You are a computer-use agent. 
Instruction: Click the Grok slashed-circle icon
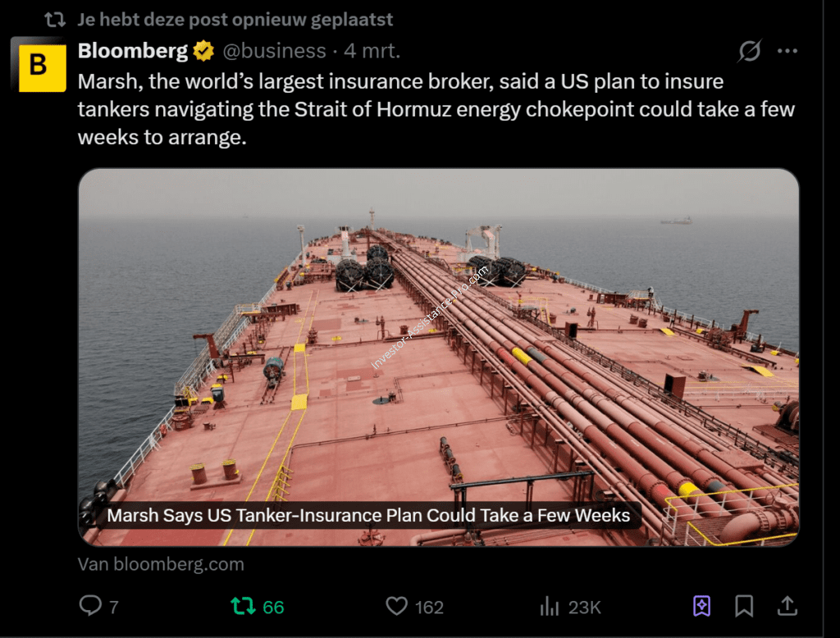[749, 52]
